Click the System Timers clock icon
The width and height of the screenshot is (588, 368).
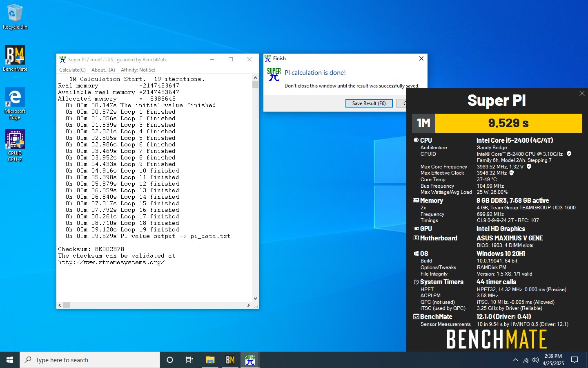416,282
